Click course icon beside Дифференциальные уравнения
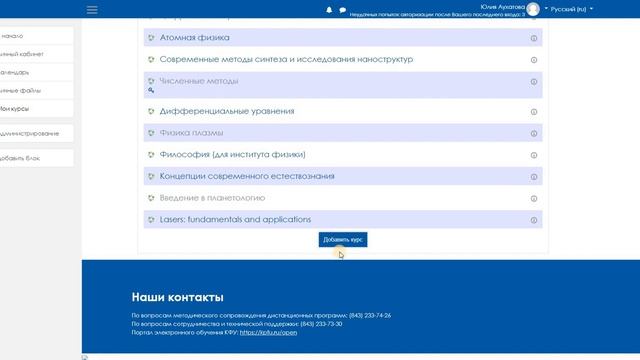Screen dimensions: 640x360 tap(151, 111)
